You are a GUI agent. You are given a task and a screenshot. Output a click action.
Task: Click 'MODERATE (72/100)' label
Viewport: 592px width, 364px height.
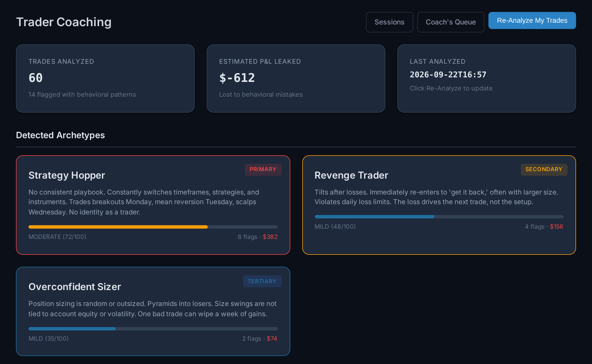tap(57, 237)
